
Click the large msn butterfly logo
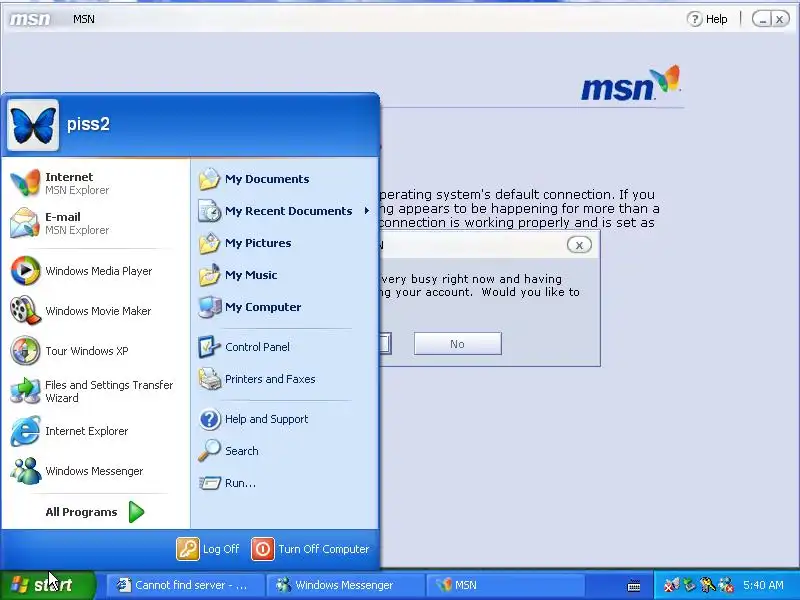(x=631, y=83)
